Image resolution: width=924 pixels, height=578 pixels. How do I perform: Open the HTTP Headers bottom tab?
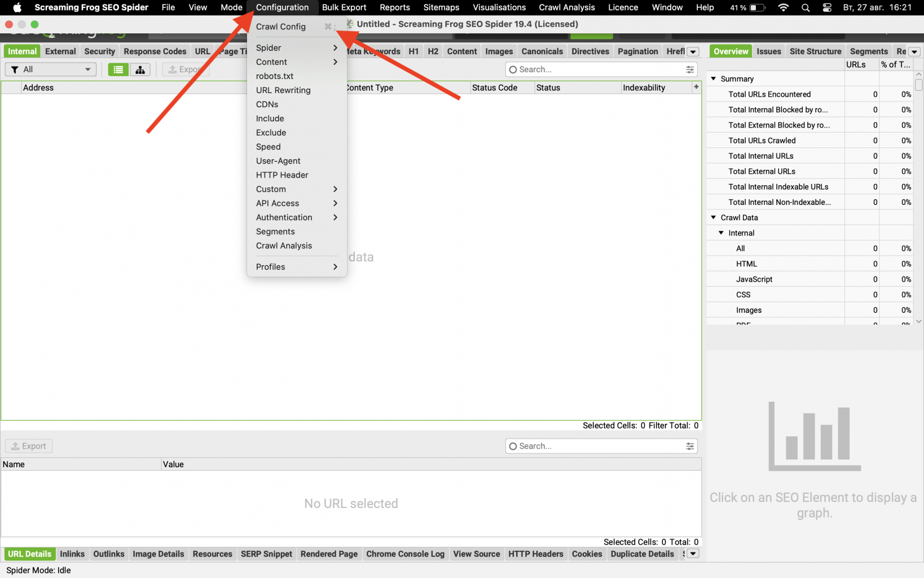[536, 554]
